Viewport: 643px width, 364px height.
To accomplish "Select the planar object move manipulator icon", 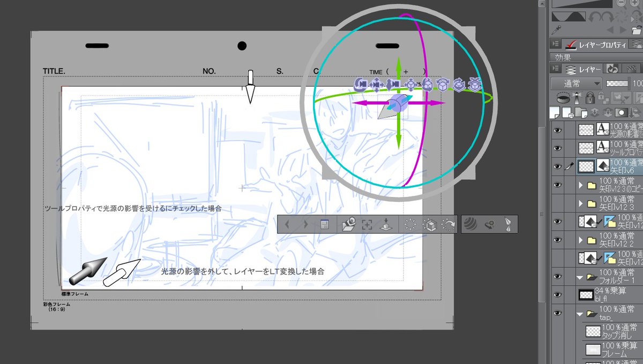I will pyautogui.click(x=410, y=84).
